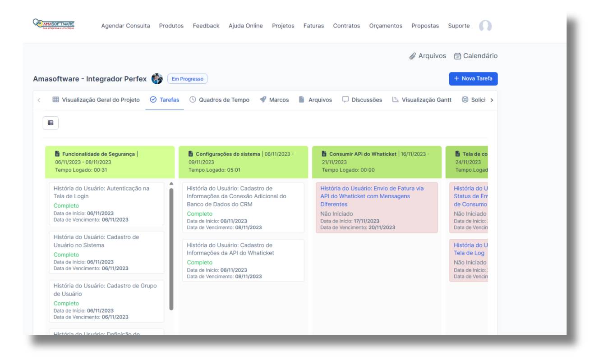Open the Suporte navigation item

coord(459,26)
